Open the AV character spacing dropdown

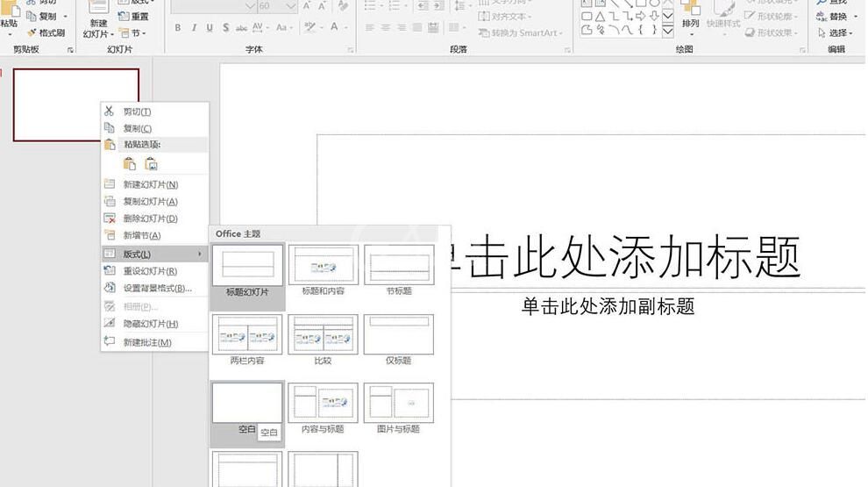click(260, 27)
